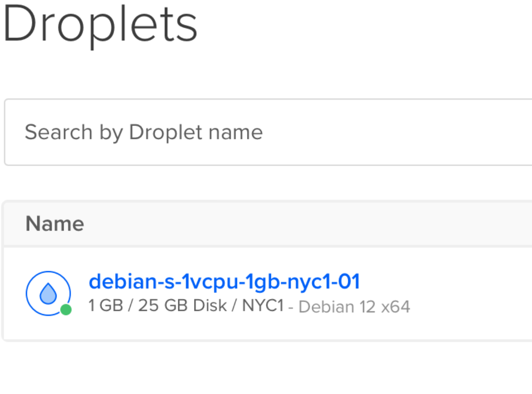Image resolution: width=532 pixels, height=394 pixels.
Task: Click the blank area below the droplet table
Action: tap(266, 369)
